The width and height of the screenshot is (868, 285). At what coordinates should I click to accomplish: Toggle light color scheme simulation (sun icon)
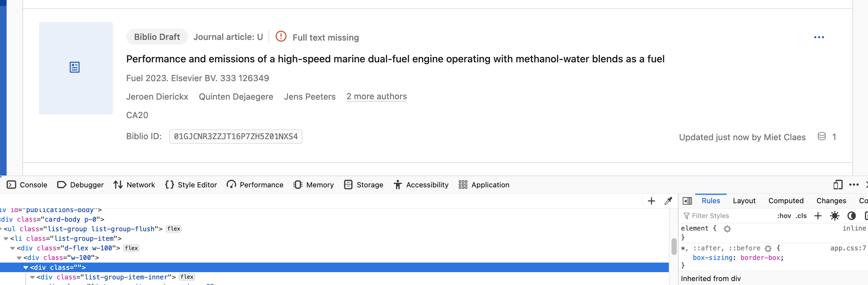[834, 216]
